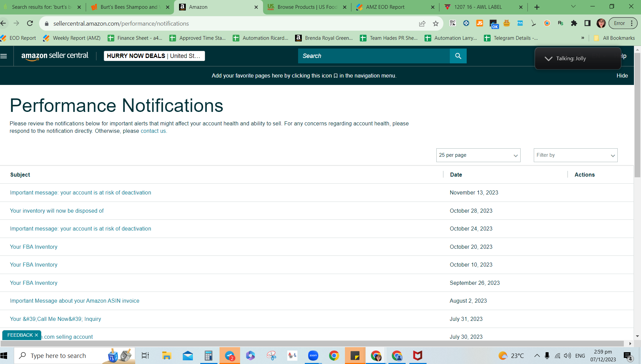641x364 pixels.
Task: Open Amazon ASIN invoice message
Action: tap(75, 301)
